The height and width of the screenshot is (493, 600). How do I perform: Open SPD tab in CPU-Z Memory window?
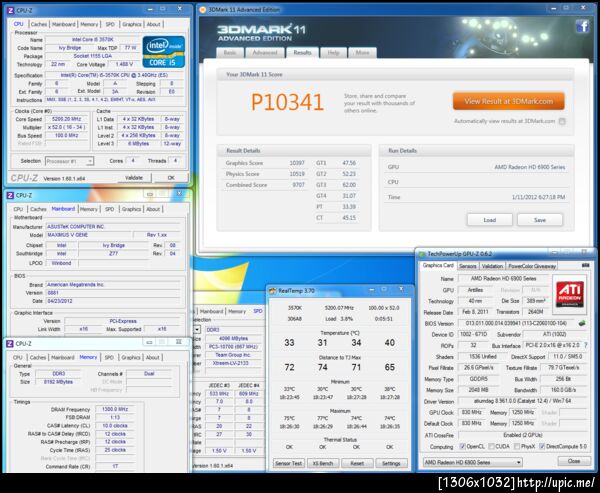tap(109, 357)
